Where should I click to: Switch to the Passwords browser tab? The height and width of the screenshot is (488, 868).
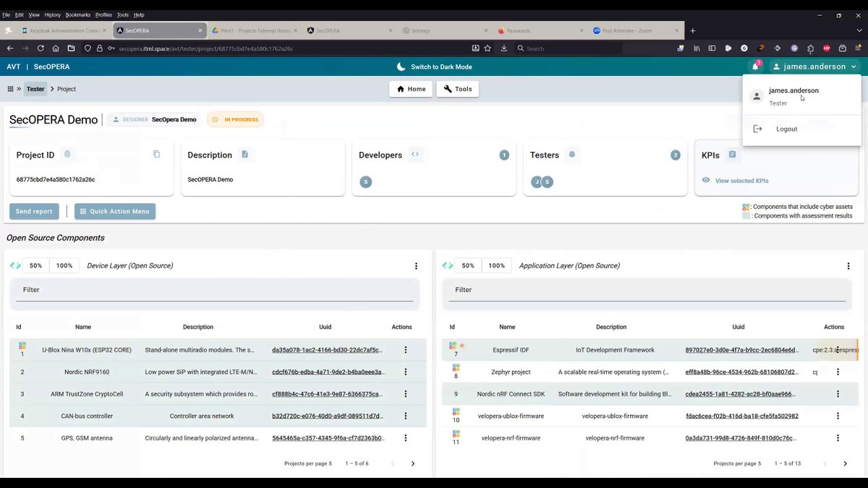click(540, 30)
